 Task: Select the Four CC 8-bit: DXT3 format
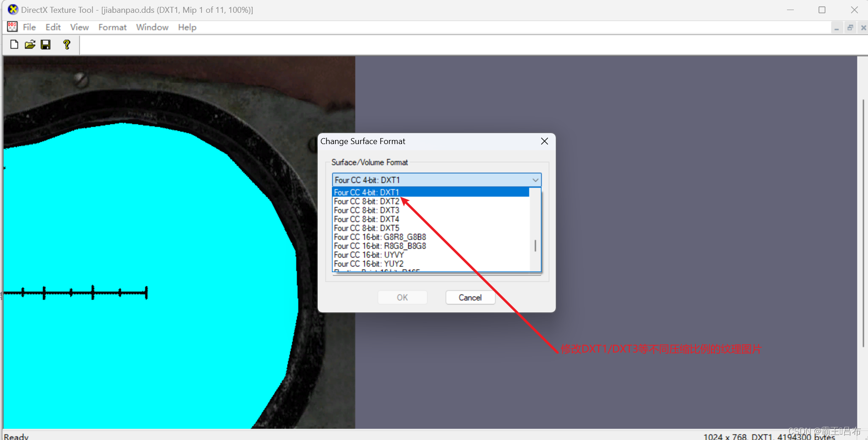(366, 210)
